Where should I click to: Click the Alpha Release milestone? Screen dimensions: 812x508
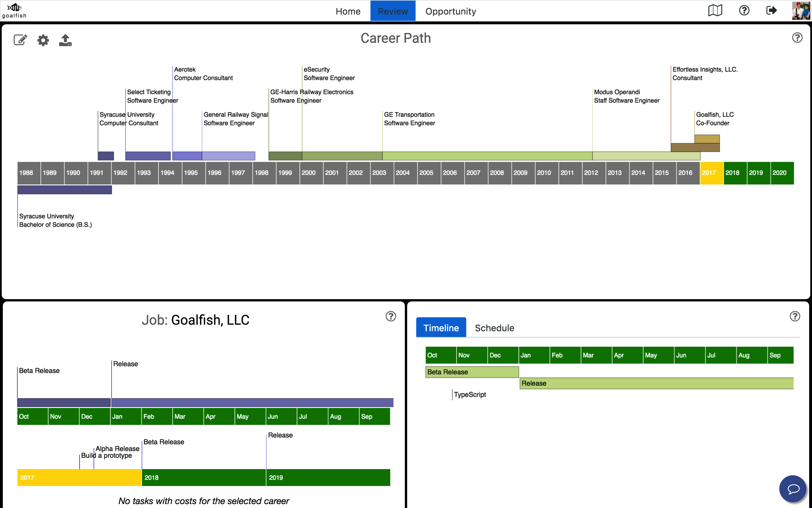click(117, 449)
